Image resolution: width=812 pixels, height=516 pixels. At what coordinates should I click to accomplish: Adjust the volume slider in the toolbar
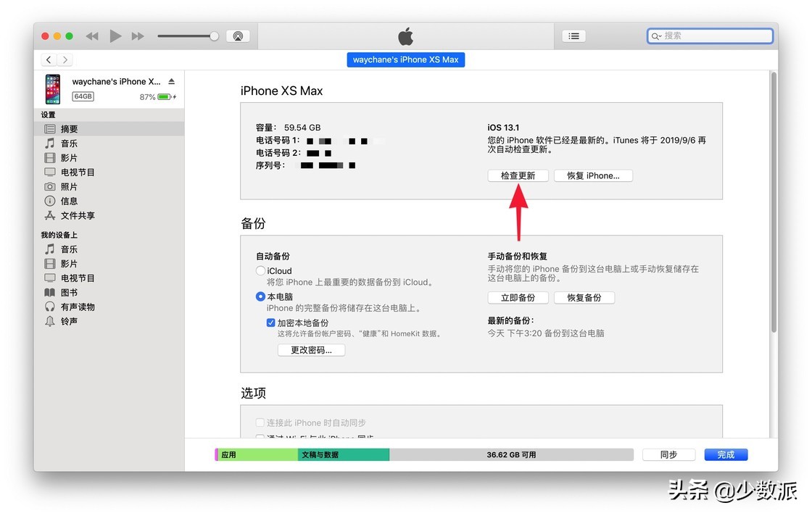190,35
